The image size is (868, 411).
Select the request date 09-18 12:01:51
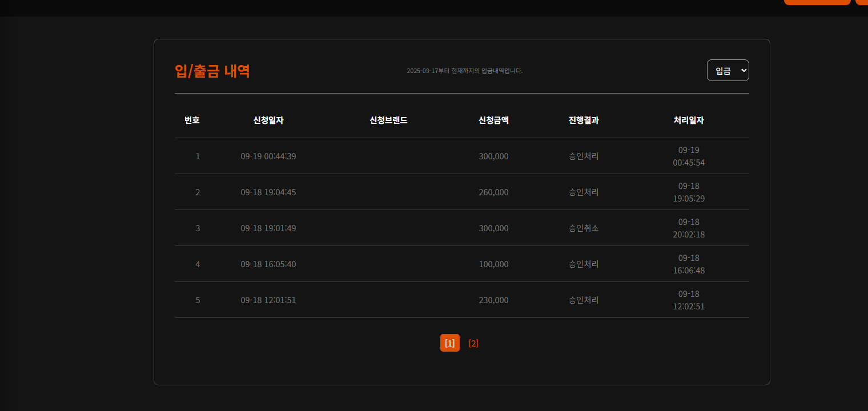point(268,300)
